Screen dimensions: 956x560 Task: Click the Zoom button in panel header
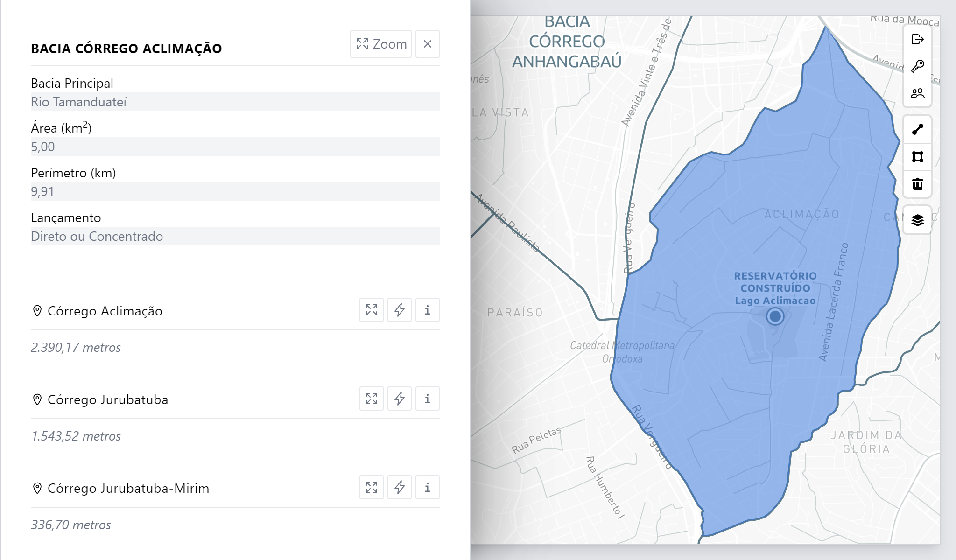pos(381,44)
